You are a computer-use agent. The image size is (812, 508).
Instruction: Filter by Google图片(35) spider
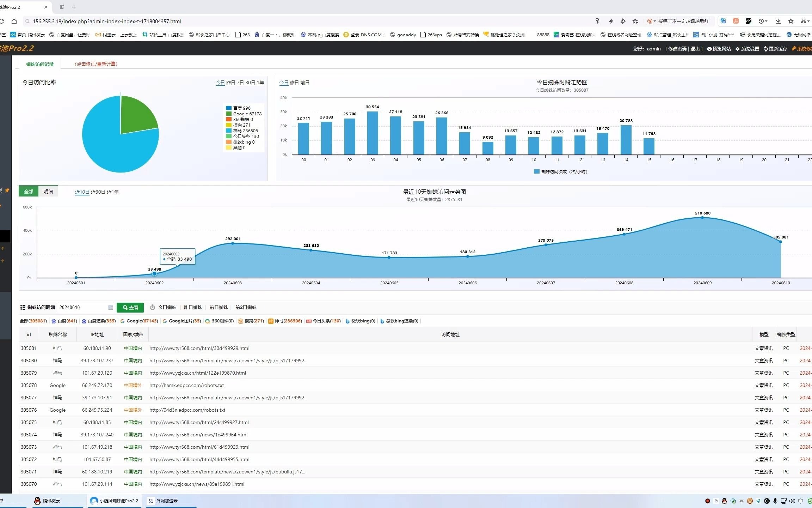[182, 321]
